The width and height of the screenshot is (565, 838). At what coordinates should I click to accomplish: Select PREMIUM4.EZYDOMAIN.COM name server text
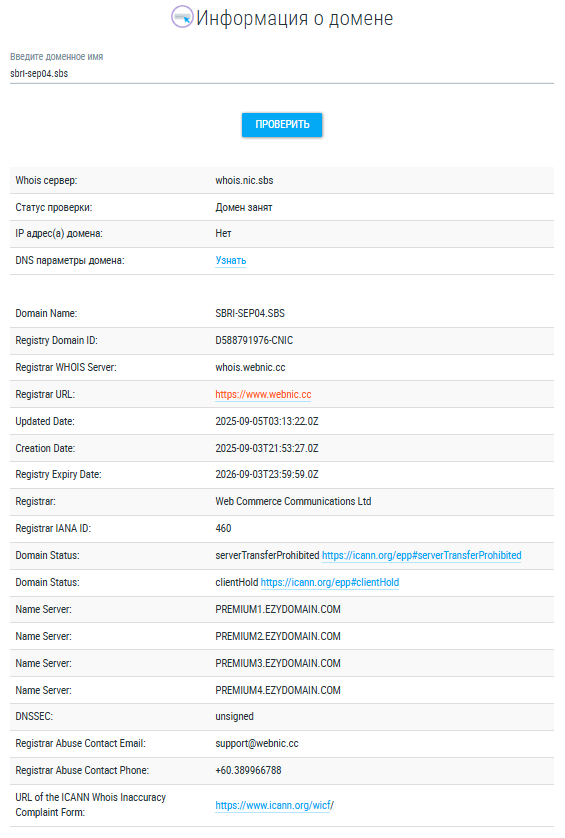[x=278, y=690]
